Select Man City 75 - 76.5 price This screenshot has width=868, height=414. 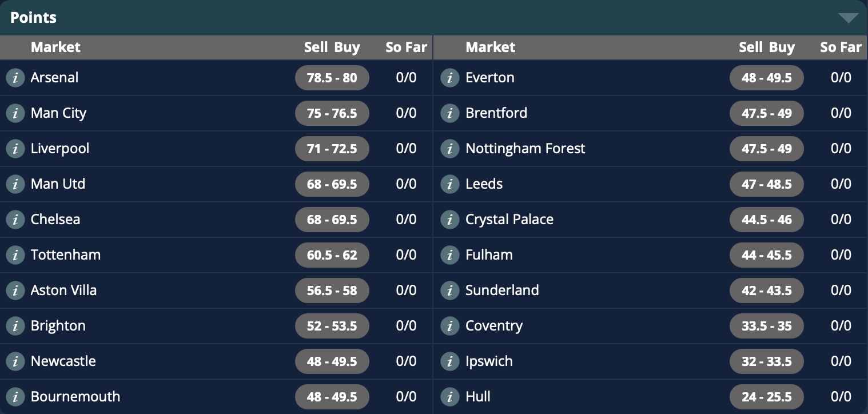click(332, 113)
